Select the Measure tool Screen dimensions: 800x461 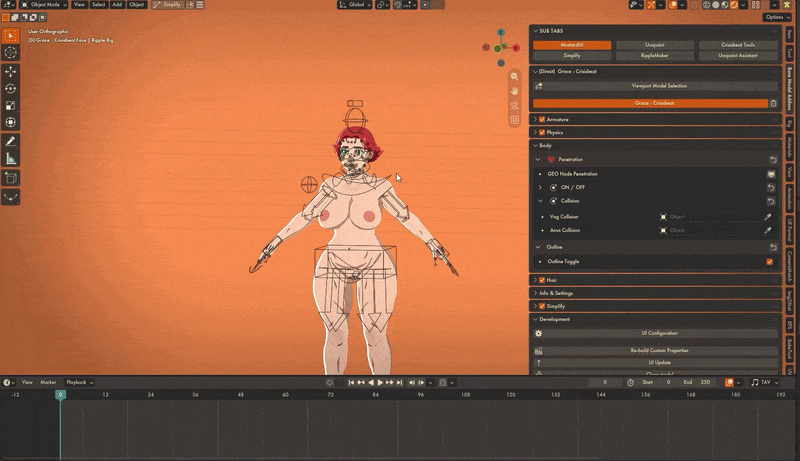pyautogui.click(x=11, y=159)
